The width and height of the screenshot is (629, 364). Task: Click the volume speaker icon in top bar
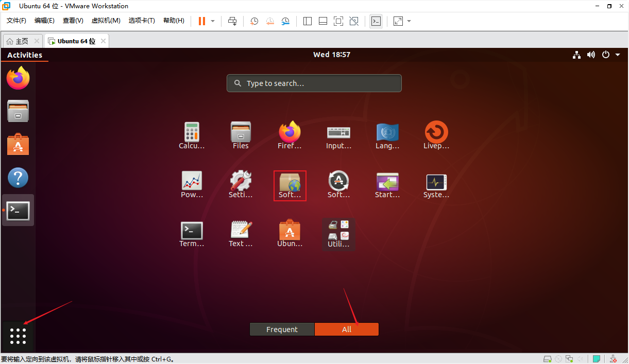(x=591, y=55)
